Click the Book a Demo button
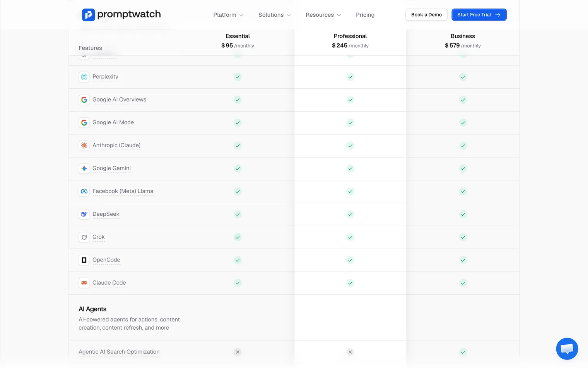This screenshot has width=588, height=368. 426,15
